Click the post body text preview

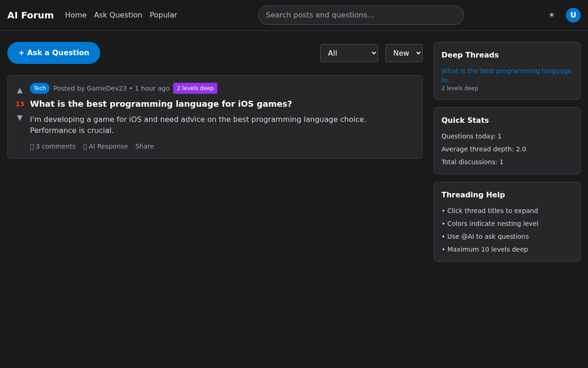pos(198,125)
